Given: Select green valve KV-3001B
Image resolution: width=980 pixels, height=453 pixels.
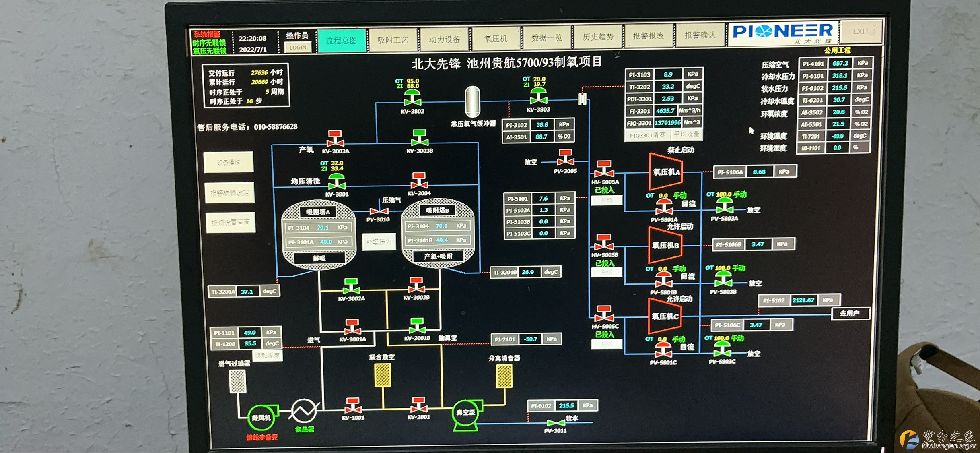Looking at the screenshot, I should pos(417,326).
